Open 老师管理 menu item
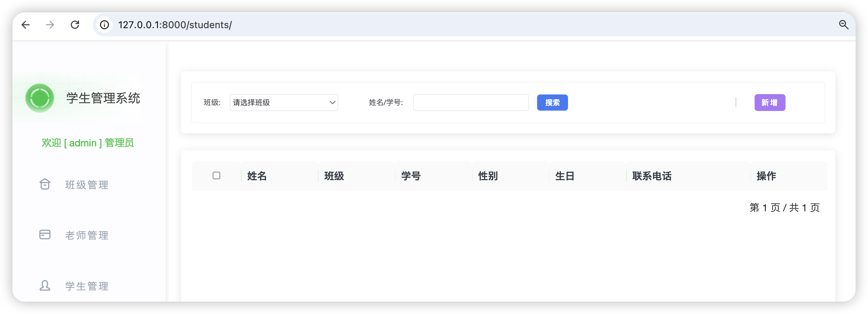This screenshot has height=314, width=868. [x=87, y=235]
